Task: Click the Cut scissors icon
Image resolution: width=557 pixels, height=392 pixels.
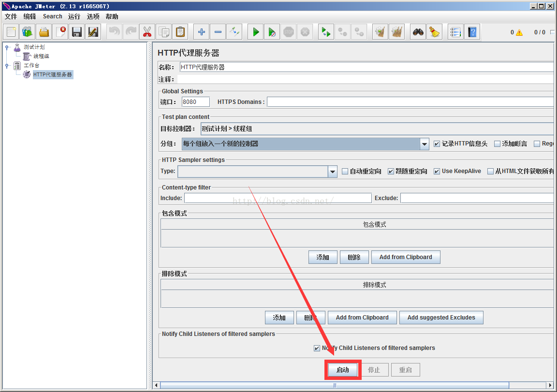Action: pos(147,32)
